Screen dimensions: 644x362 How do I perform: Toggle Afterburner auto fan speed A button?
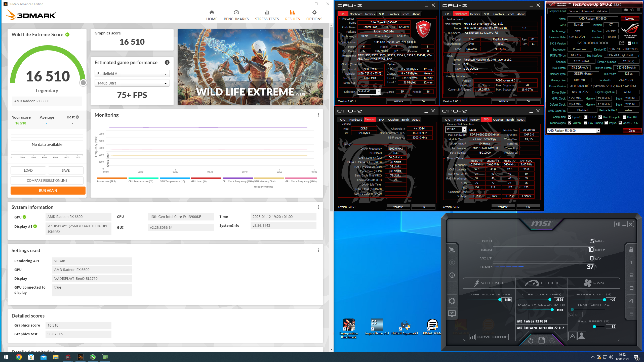(573, 336)
